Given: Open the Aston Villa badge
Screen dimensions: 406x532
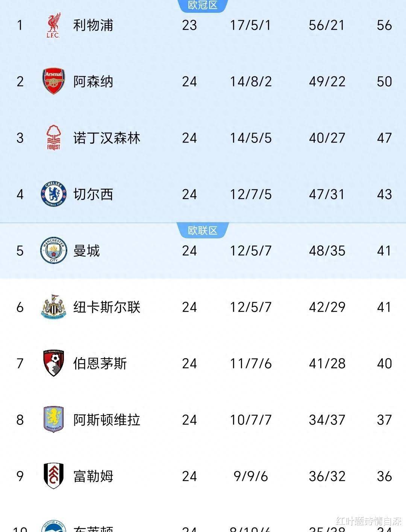Looking at the screenshot, I should coord(53,419).
